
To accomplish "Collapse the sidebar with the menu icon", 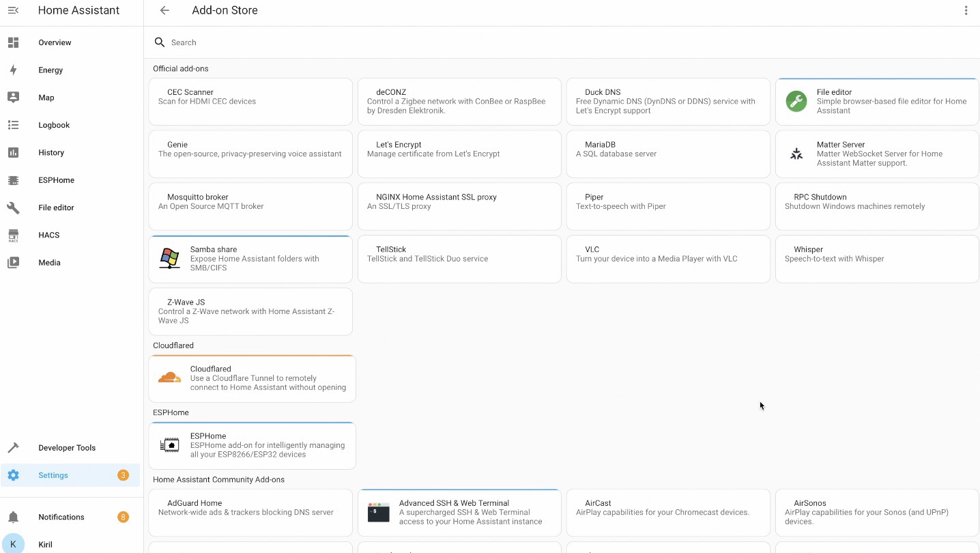I will (x=13, y=10).
